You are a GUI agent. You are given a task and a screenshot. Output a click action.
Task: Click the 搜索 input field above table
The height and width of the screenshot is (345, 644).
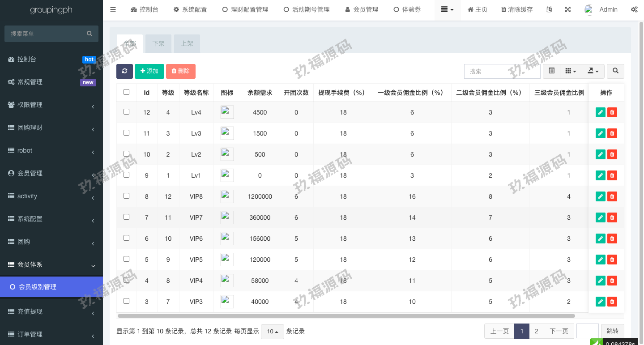[x=501, y=71]
